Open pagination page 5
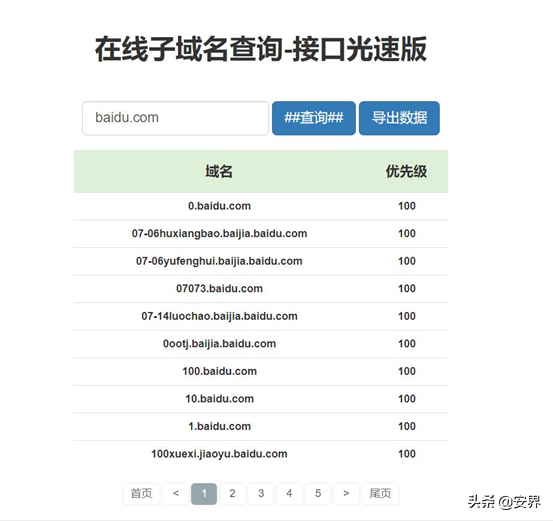553x521 pixels. click(318, 493)
